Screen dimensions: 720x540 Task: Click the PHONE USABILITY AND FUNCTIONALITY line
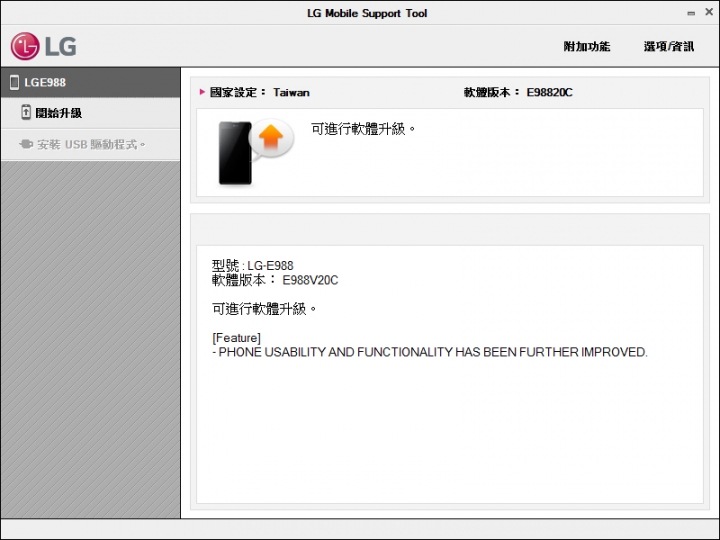coord(430,352)
